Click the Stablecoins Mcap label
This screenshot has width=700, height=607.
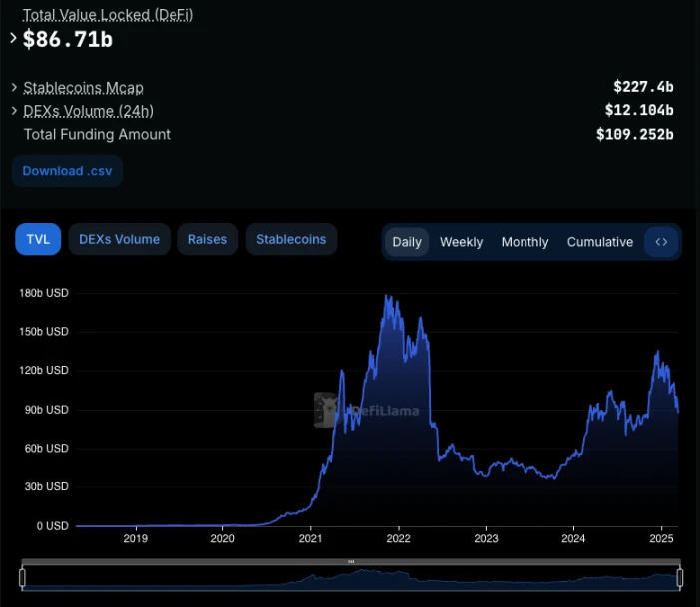point(83,87)
